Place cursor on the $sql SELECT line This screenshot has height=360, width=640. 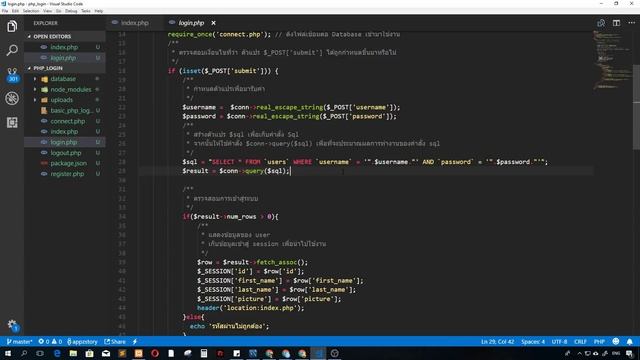365,162
